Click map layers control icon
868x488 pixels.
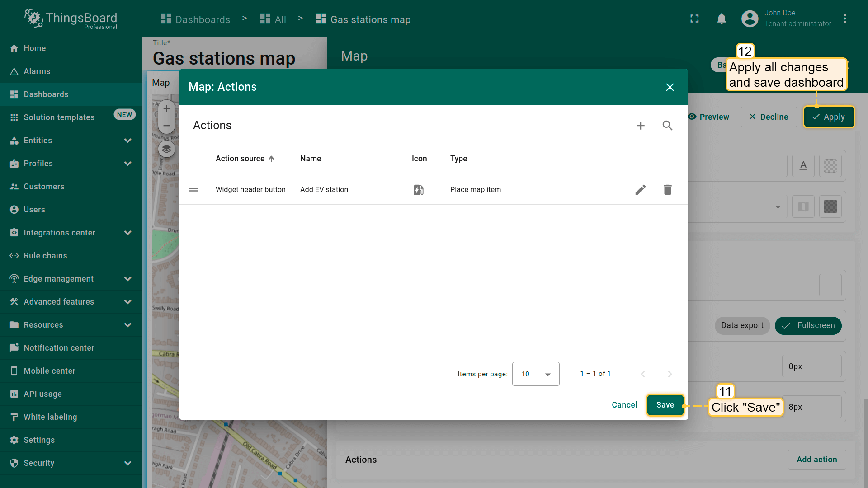tap(166, 149)
